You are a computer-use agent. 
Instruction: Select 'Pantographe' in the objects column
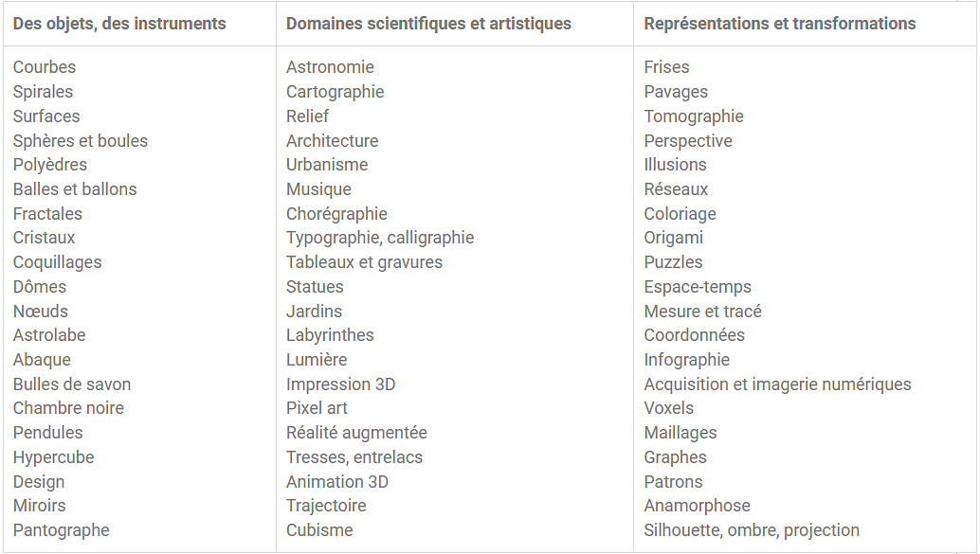point(62,530)
